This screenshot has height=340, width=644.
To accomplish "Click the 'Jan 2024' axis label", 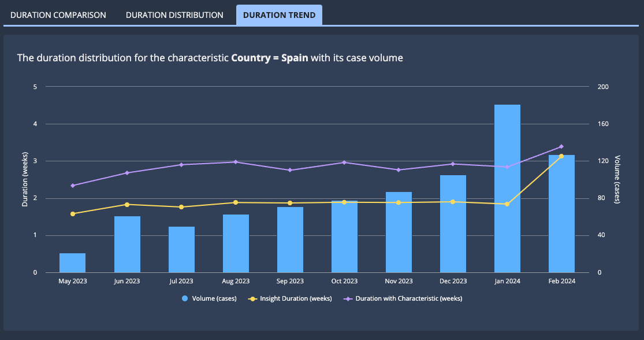I will click(507, 281).
